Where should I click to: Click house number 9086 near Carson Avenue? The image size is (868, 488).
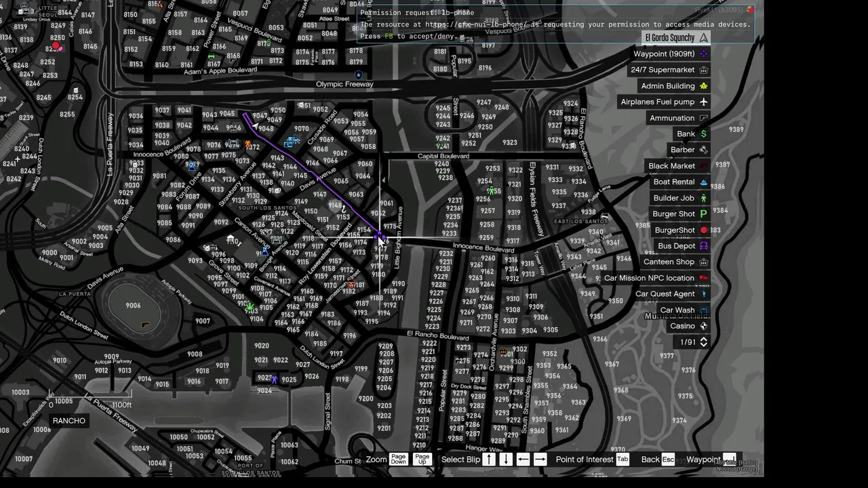(173, 240)
